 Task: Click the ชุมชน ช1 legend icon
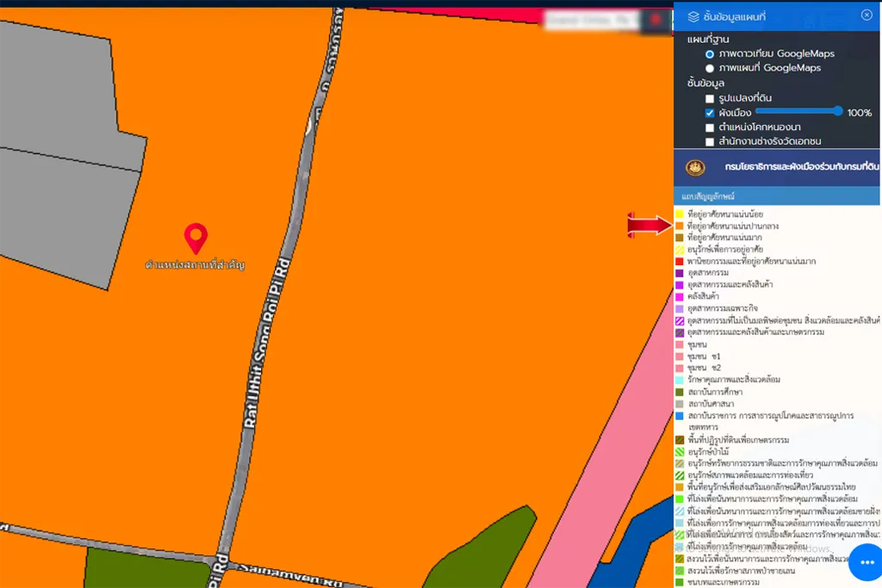click(x=680, y=356)
